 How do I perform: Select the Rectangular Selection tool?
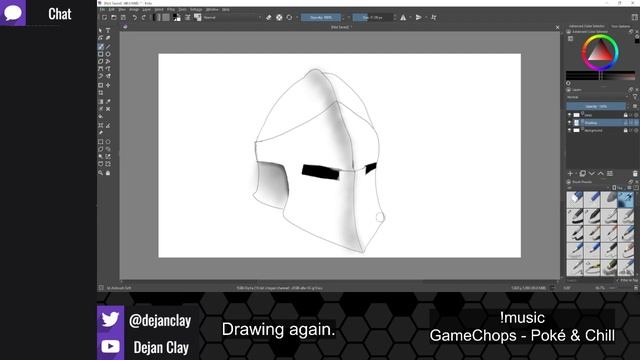coord(101,142)
